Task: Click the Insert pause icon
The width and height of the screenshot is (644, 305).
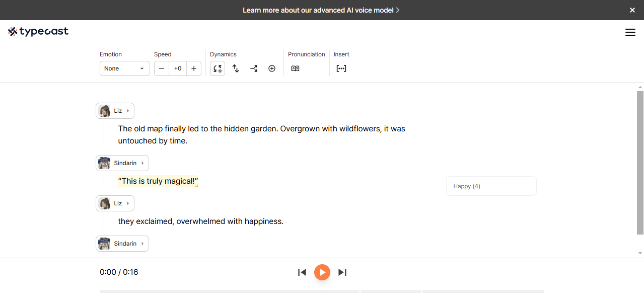Action: pos(341,68)
